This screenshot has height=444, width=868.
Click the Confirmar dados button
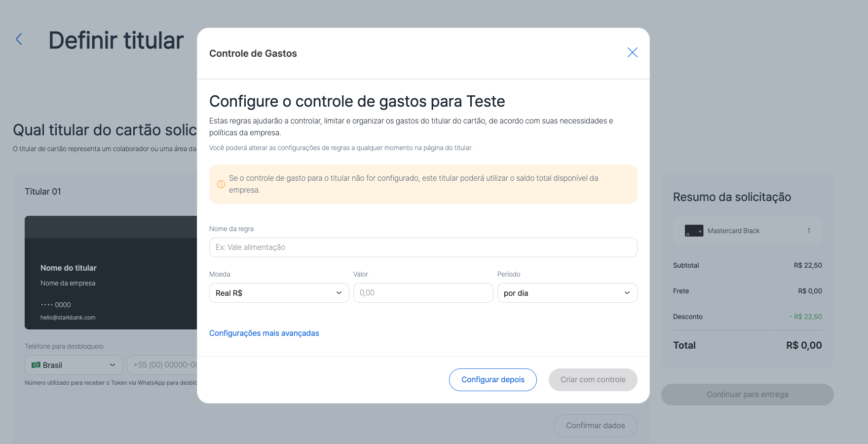pyautogui.click(x=595, y=426)
